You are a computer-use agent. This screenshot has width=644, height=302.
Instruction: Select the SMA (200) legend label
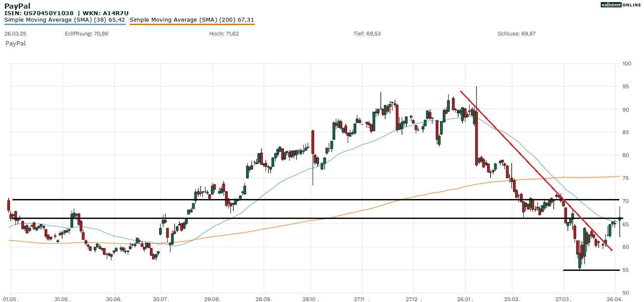click(x=191, y=19)
